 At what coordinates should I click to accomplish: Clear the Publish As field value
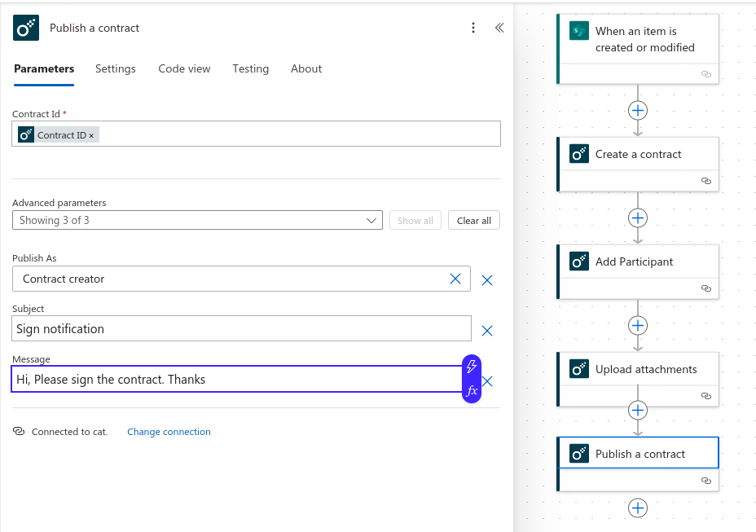point(455,279)
